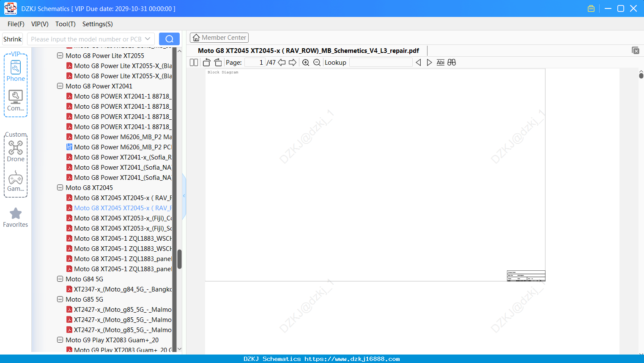The height and width of the screenshot is (363, 644).
Task: Open XT2347-x Moto g84 5G Bangkok file
Action: 119,289
